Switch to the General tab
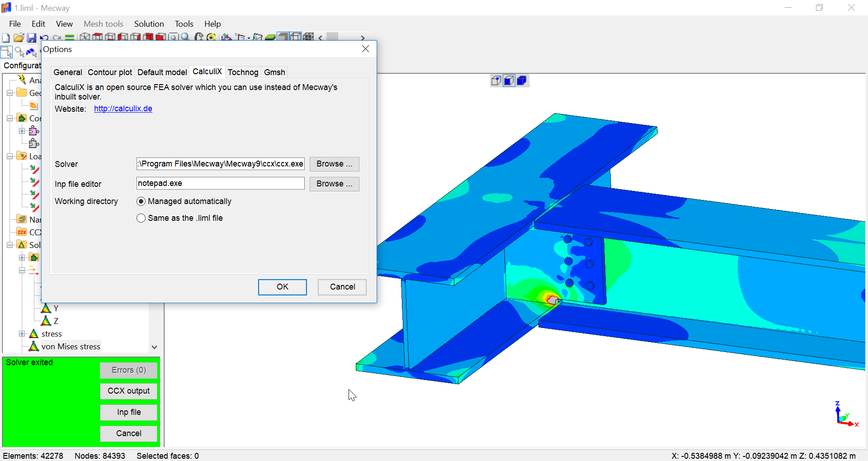This screenshot has height=461, width=868. [x=68, y=72]
